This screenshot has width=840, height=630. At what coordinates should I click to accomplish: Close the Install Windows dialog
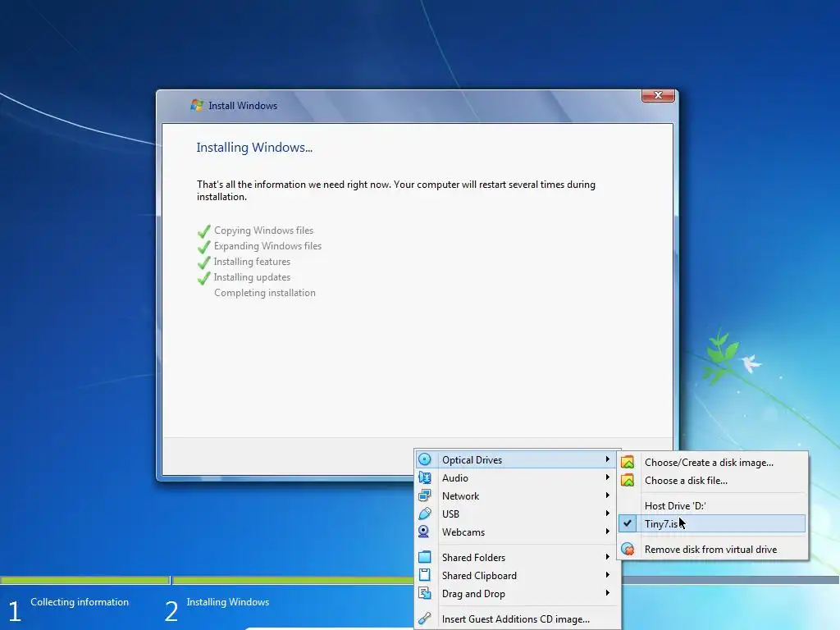(658, 95)
